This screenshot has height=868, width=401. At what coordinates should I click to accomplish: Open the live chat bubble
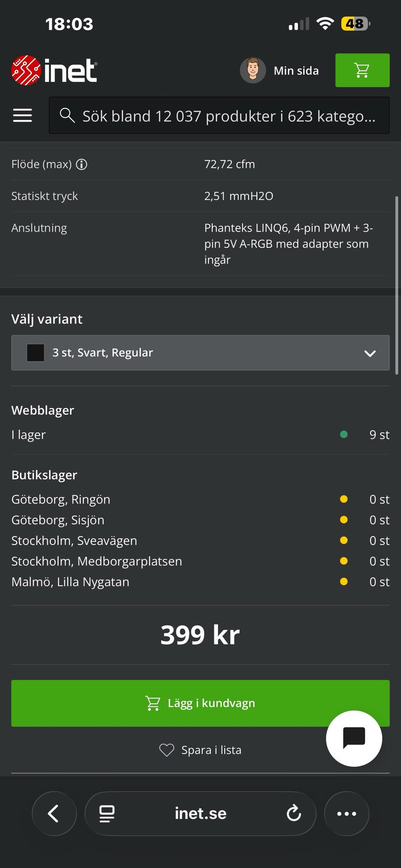[354, 738]
